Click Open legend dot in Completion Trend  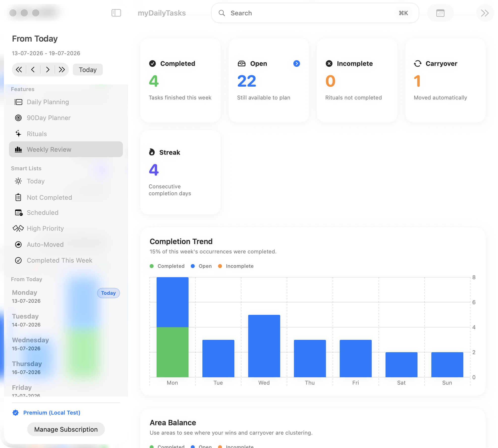(x=193, y=266)
